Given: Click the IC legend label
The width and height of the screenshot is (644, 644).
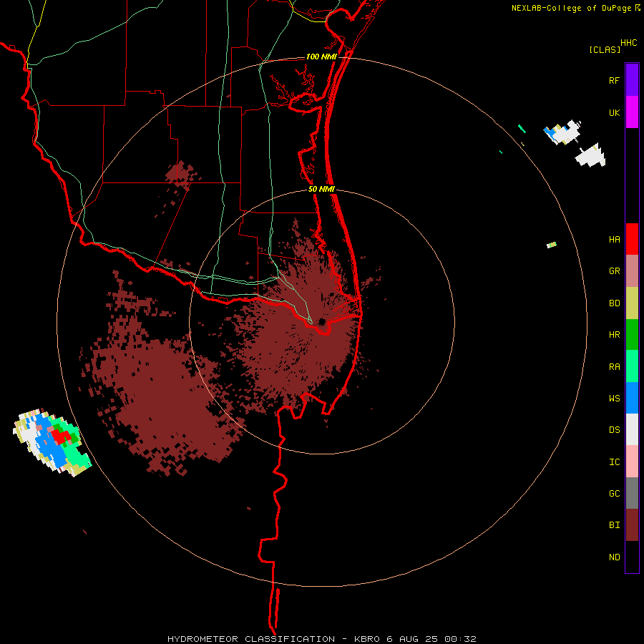Looking at the screenshot, I should (614, 462).
